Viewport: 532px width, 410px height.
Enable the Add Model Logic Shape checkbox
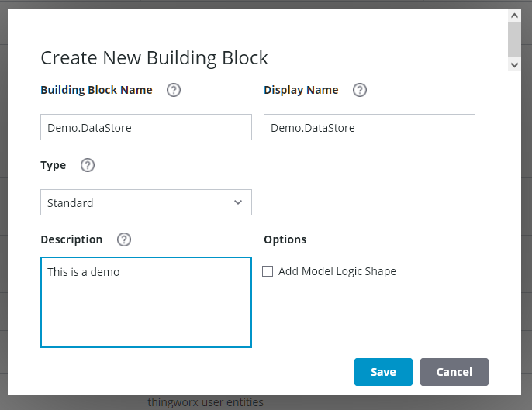(x=268, y=271)
